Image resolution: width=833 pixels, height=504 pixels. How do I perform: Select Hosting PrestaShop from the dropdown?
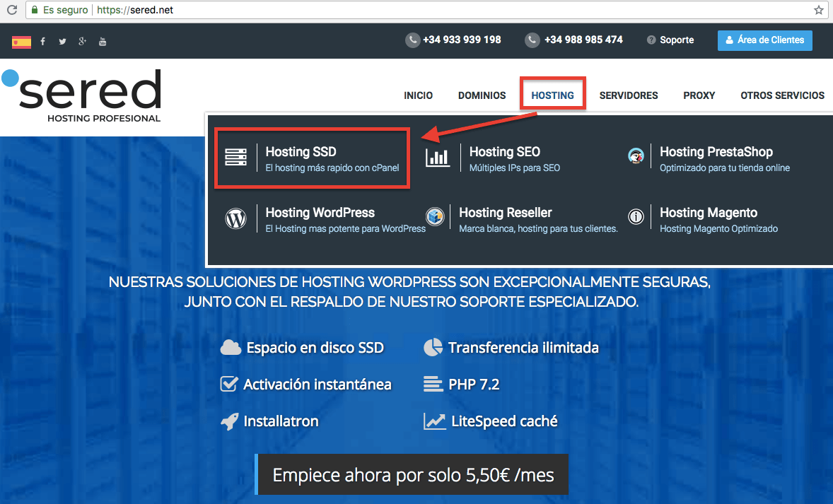[716, 152]
